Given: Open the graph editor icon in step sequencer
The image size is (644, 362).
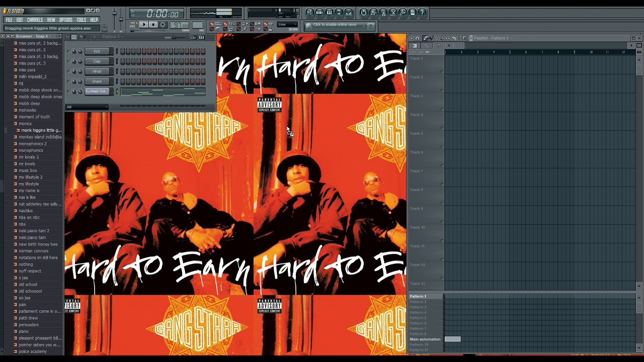Looking at the screenshot, I should pos(193,37).
